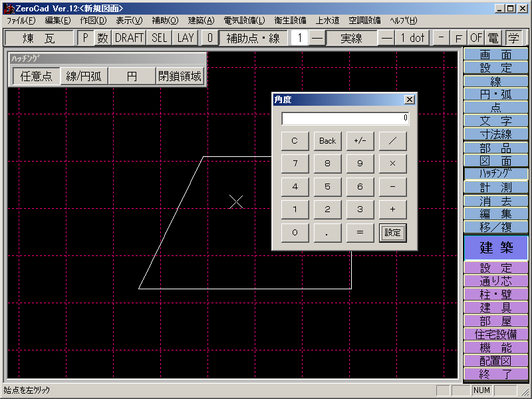Click the 電 calculator icon in toolbar
532x399 pixels.
tap(493, 38)
